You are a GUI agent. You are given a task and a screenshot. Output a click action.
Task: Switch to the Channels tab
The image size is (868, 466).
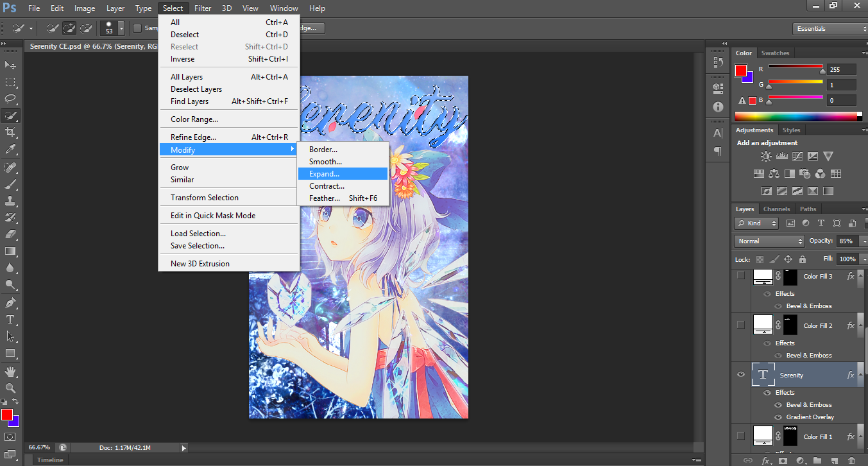coord(776,209)
